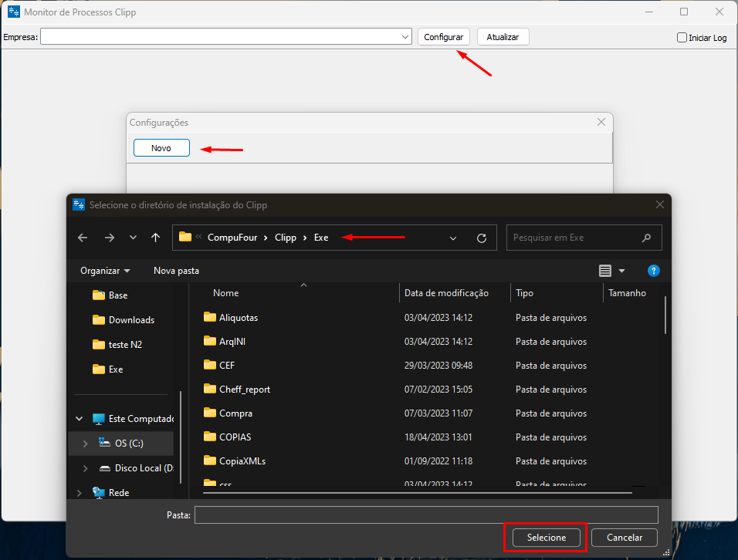
Task: Open the help question mark icon
Action: point(653,271)
